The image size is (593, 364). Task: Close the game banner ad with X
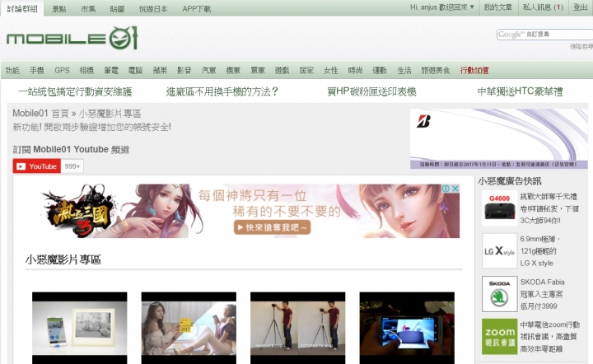tap(455, 189)
